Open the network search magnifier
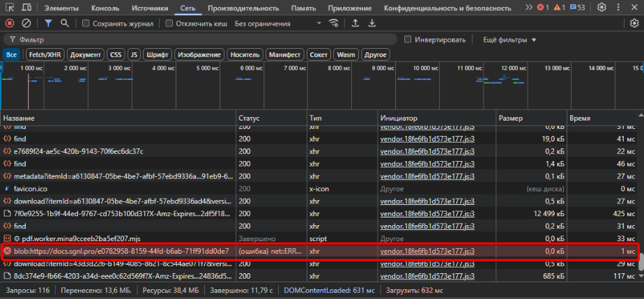 pos(65,23)
